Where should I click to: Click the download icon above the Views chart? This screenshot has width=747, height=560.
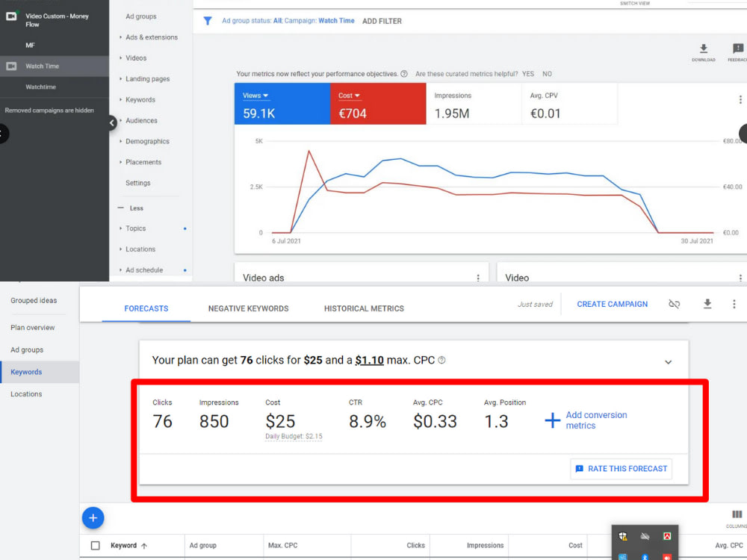pos(703,48)
